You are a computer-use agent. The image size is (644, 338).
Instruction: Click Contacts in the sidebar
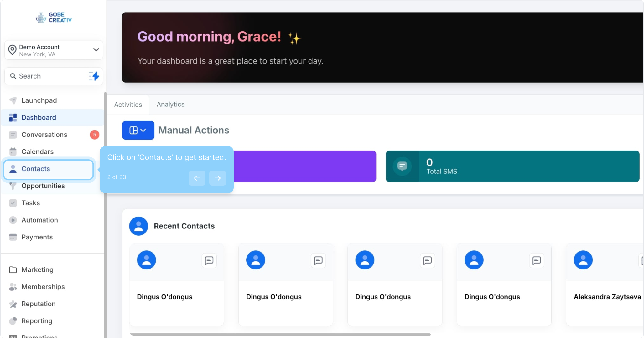point(36,169)
